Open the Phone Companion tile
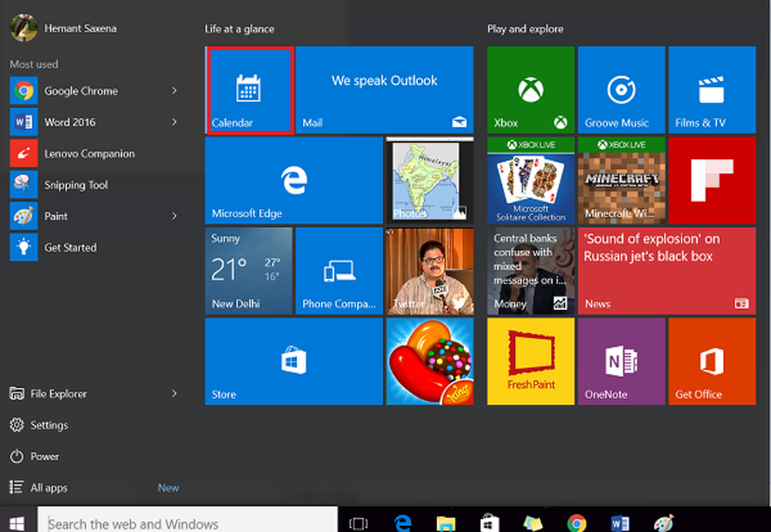 [x=338, y=271]
